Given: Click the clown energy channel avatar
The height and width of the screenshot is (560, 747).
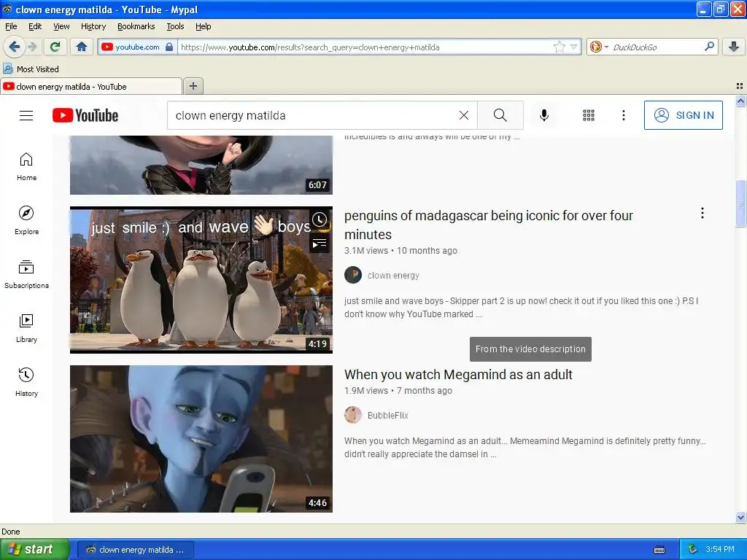Looking at the screenshot, I should (353, 275).
